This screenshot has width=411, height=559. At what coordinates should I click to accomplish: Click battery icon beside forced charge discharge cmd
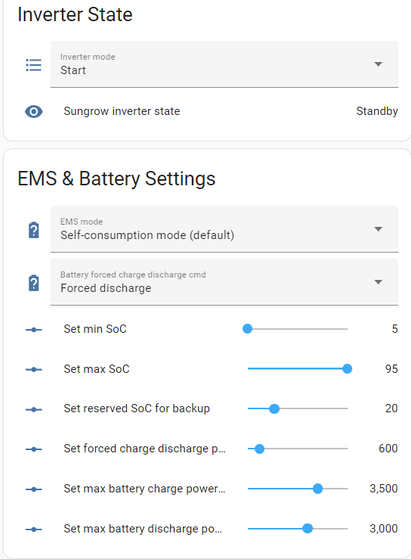coord(34,283)
